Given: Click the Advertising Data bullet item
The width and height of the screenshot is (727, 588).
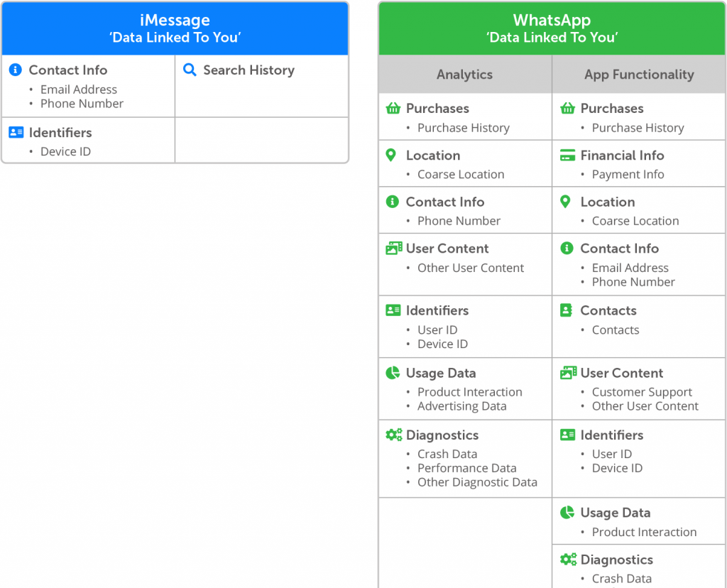Looking at the screenshot, I should (x=461, y=406).
